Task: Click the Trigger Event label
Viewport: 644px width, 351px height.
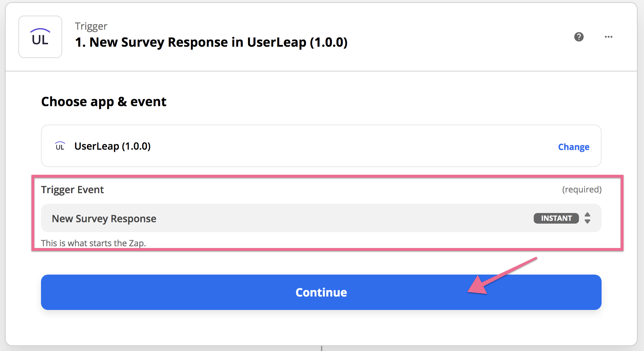Action: coord(72,190)
